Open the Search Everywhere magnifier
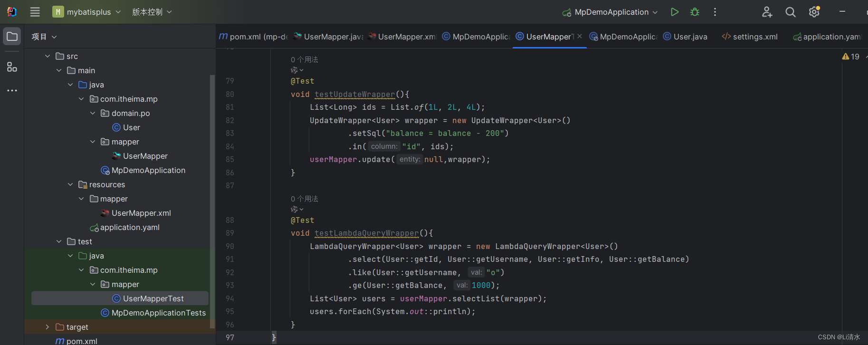This screenshot has width=868, height=345. [x=791, y=12]
